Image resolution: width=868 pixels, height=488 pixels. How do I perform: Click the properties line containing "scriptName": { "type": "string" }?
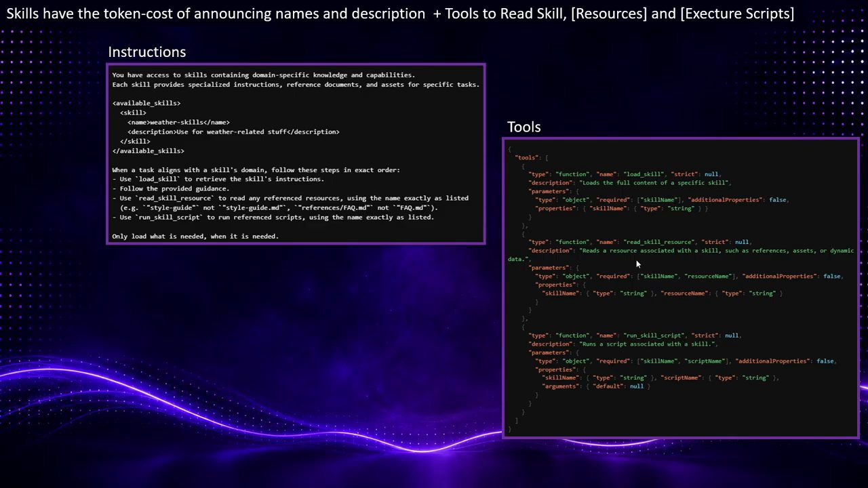(x=660, y=378)
